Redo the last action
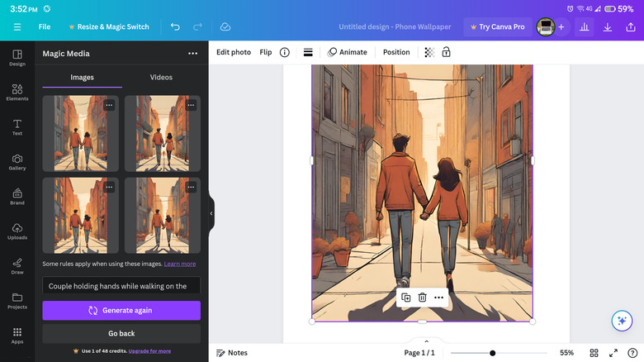The width and height of the screenshot is (644, 362). pos(197,26)
